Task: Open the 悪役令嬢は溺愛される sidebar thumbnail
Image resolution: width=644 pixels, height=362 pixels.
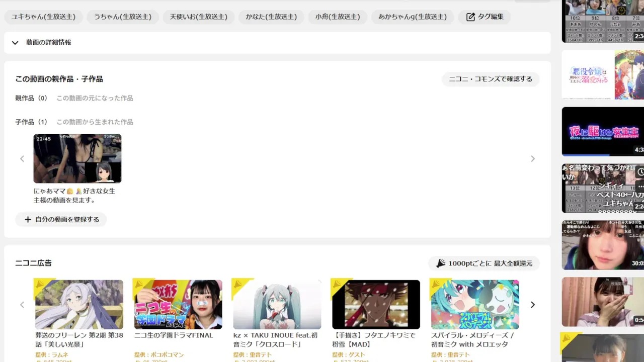Action: (x=603, y=74)
